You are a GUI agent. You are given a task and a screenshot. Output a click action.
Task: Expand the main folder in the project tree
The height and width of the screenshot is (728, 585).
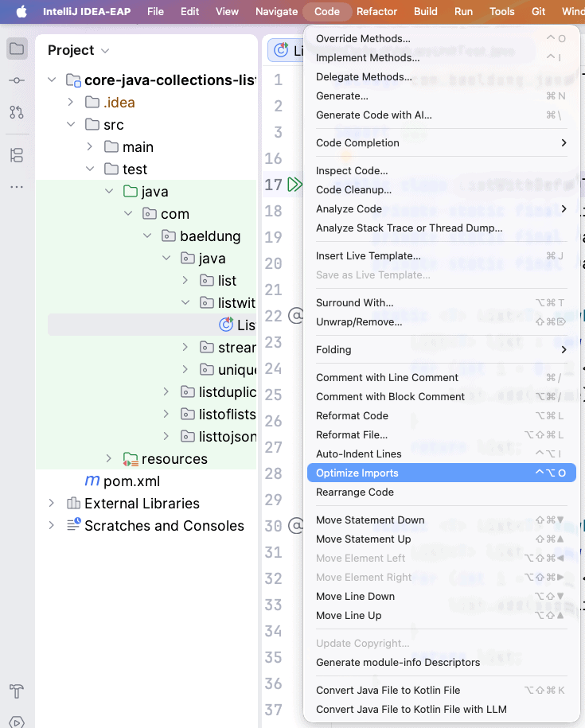(90, 146)
